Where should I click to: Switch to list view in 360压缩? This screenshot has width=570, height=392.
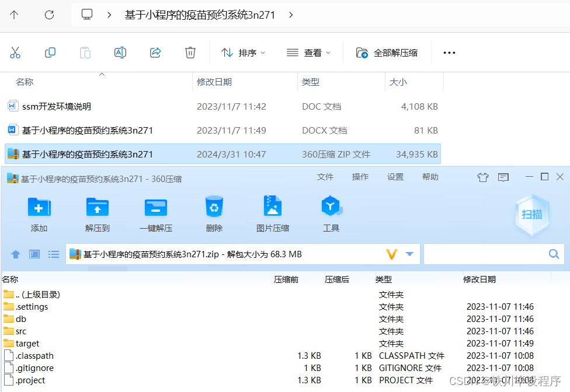54,254
